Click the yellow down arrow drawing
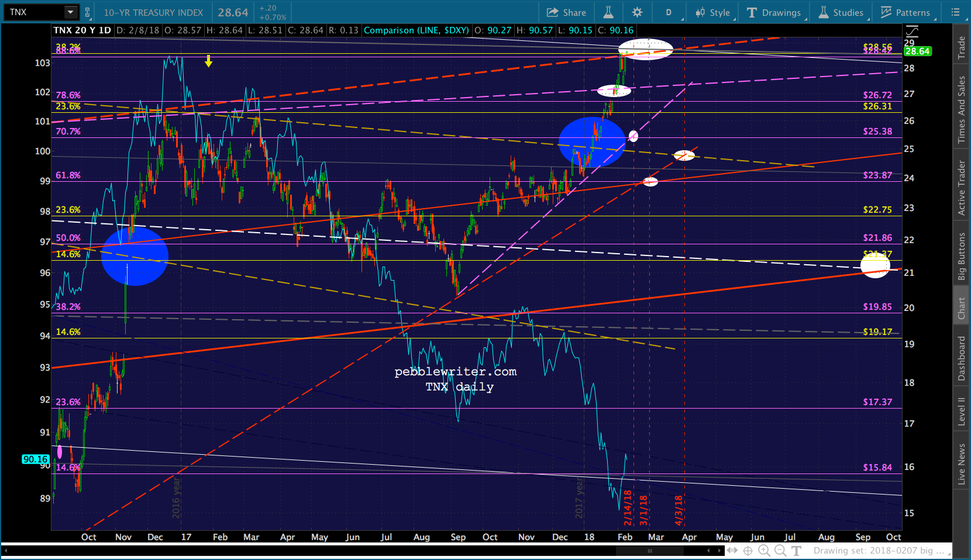971x560 pixels. pyautogui.click(x=208, y=61)
